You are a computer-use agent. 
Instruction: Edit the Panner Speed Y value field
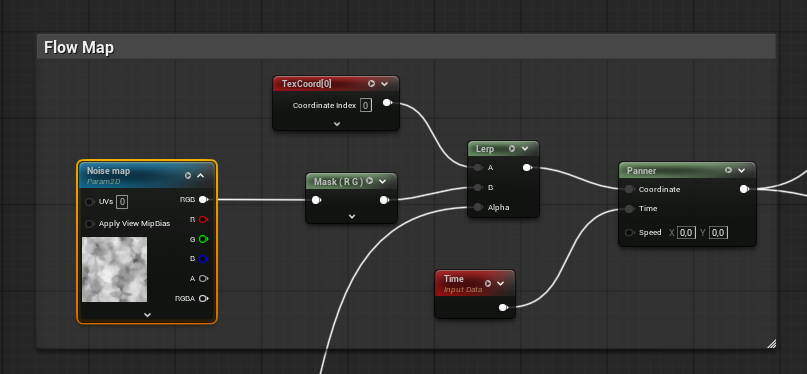(717, 233)
